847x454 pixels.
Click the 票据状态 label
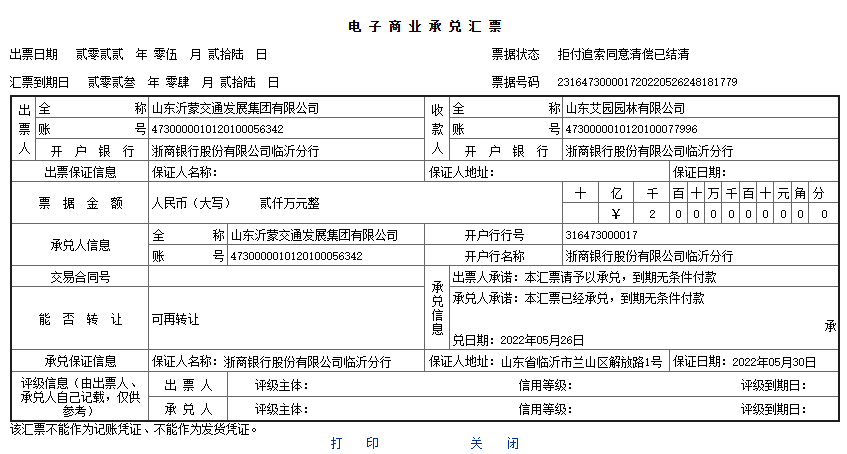515,55
